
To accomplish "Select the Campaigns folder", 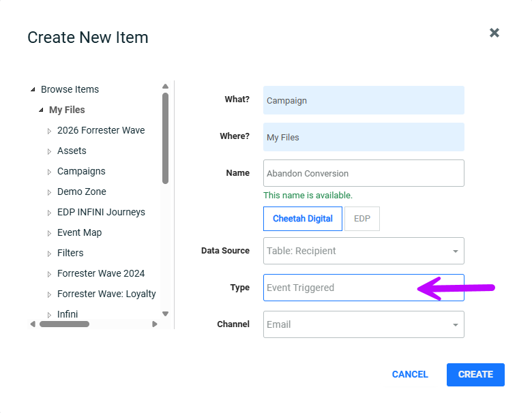I will tap(81, 171).
